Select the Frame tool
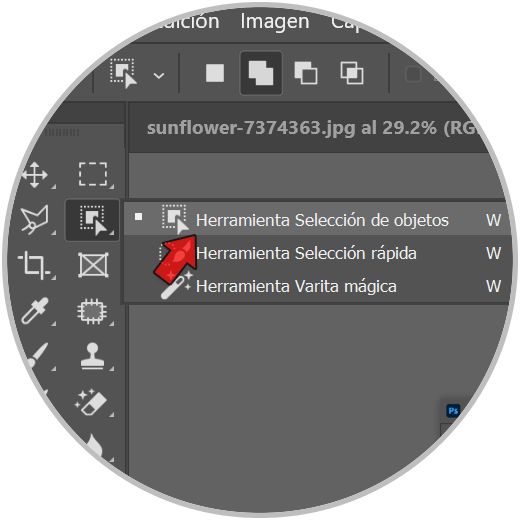 coord(93,265)
